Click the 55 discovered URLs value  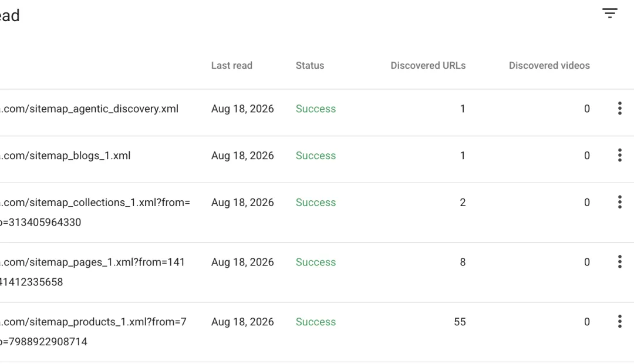tap(460, 322)
